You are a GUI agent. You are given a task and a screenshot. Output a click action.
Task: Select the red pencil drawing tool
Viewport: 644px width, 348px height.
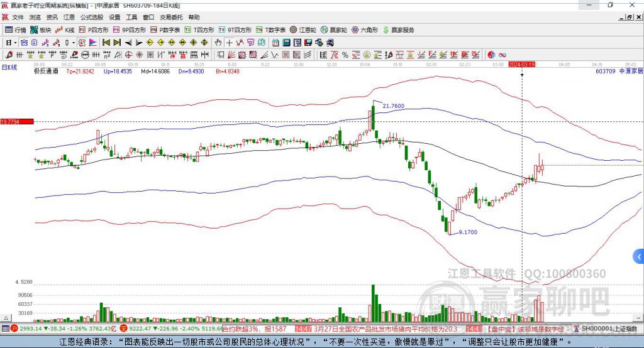(9, 55)
